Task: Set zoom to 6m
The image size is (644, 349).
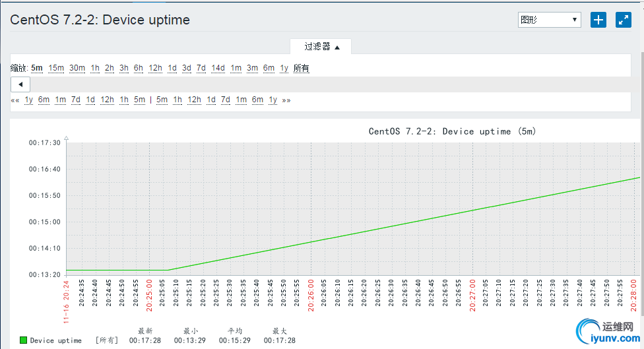Action: click(x=269, y=68)
